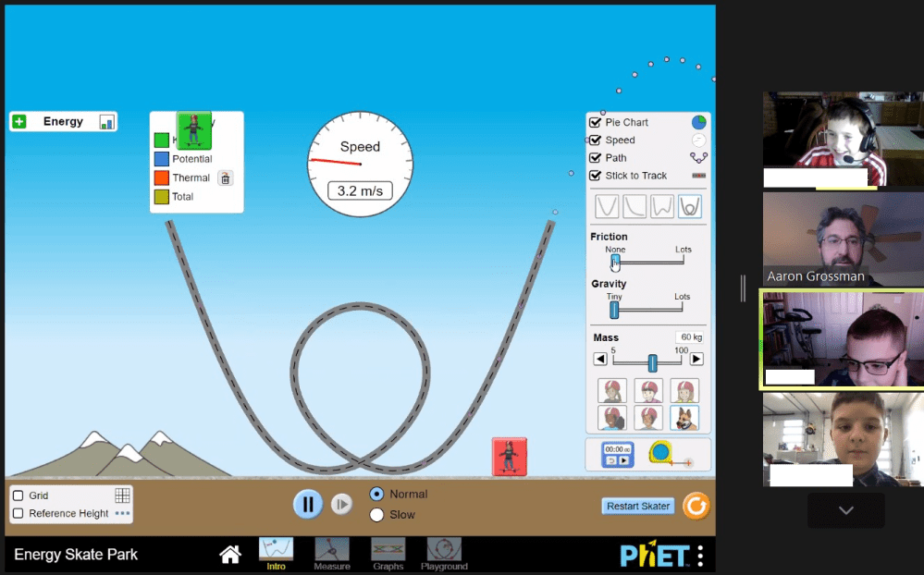Click the Restart Skater button
Viewport: 924px width, 575px height.
click(639, 507)
